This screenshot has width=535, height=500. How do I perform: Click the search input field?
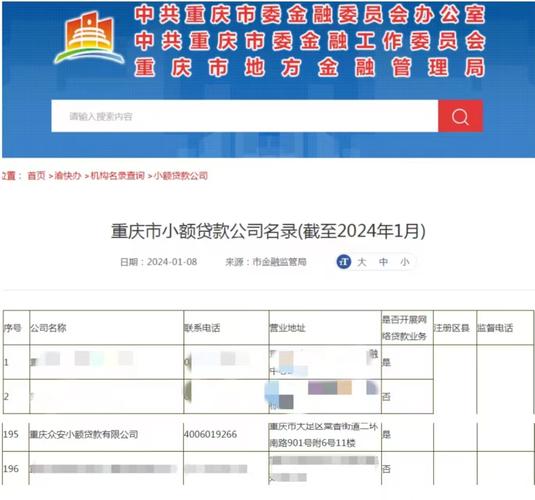click(245, 116)
